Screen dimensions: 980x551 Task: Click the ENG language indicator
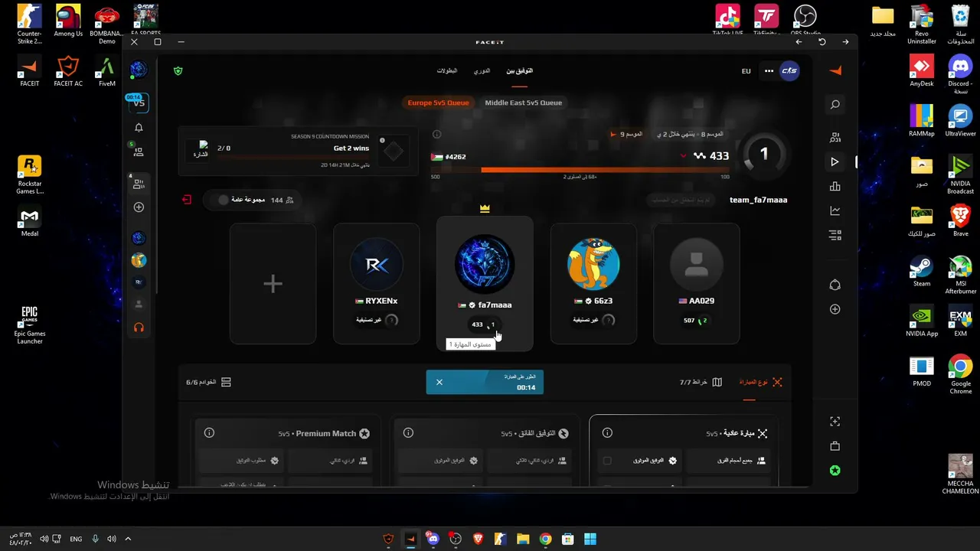(76, 539)
